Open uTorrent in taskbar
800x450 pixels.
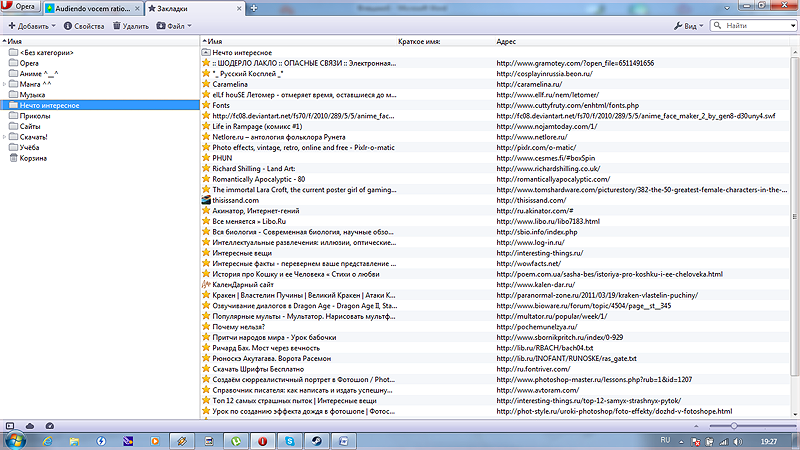click(236, 441)
